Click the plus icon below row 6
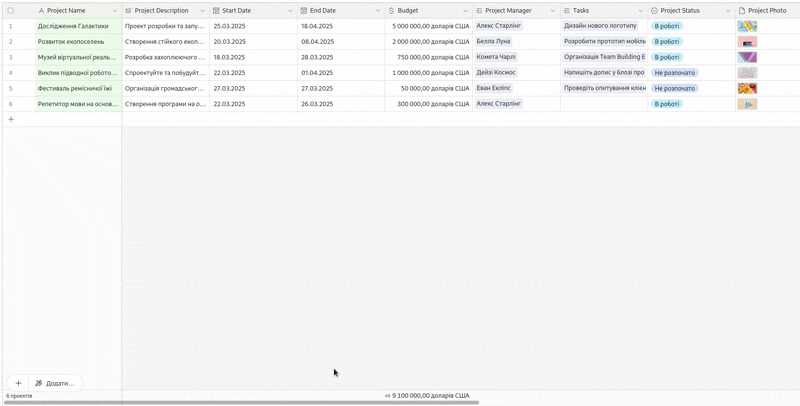 (x=11, y=119)
